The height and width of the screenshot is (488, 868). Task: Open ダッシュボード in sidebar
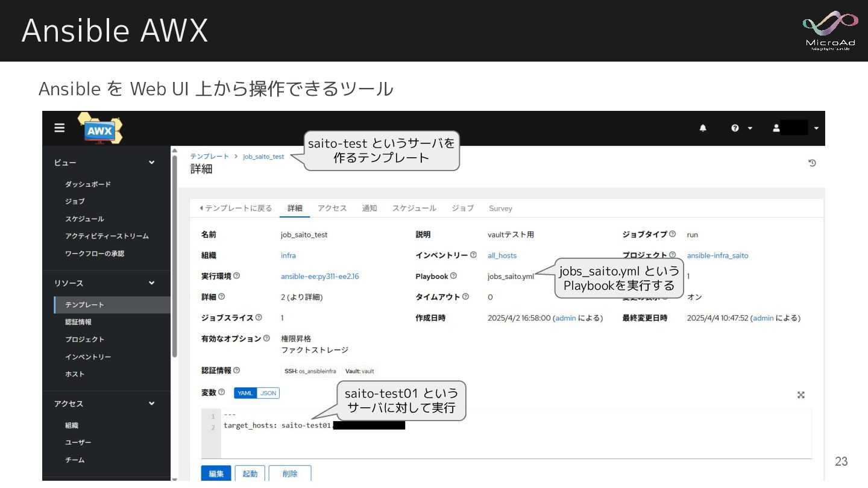[x=88, y=184]
